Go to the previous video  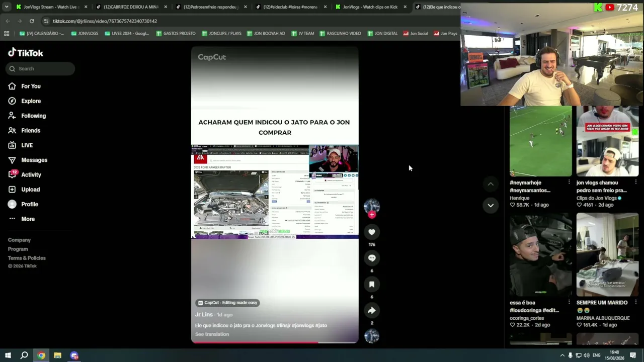491,184
